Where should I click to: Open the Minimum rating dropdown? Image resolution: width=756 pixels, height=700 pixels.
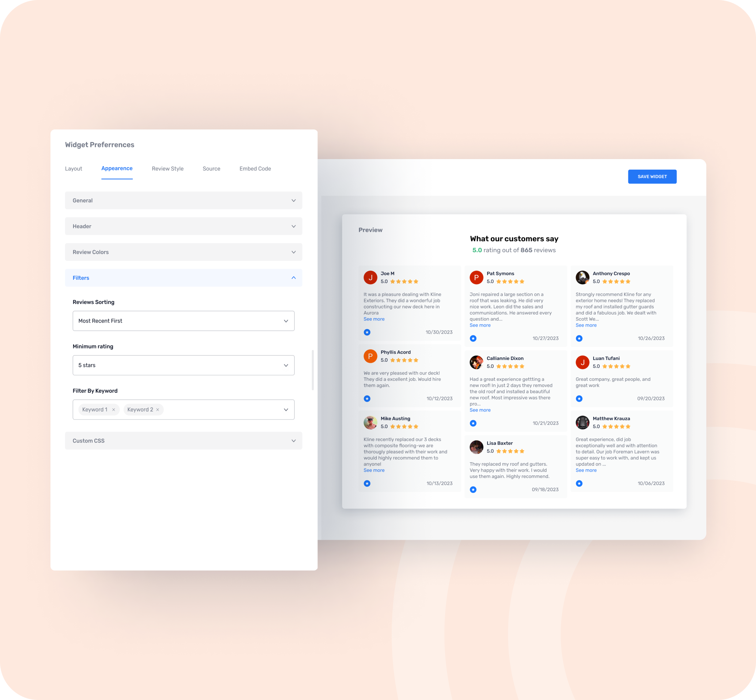point(183,365)
